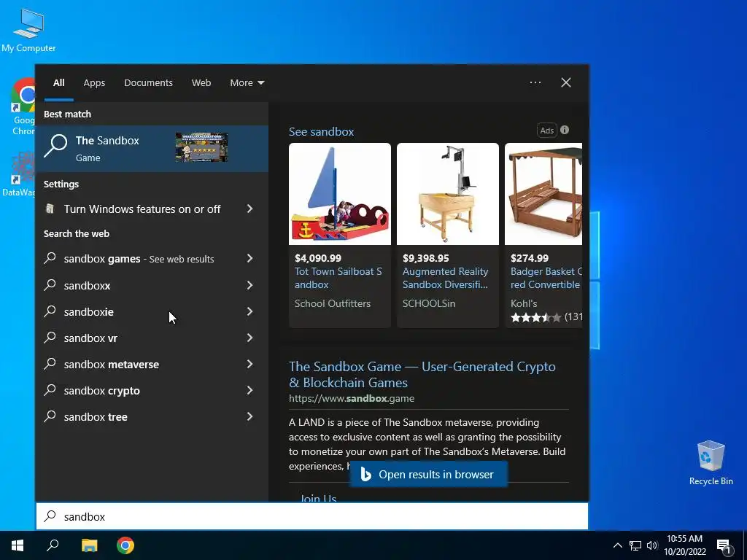Click the Ads info icon
This screenshot has height=560, width=747.
pos(565,130)
